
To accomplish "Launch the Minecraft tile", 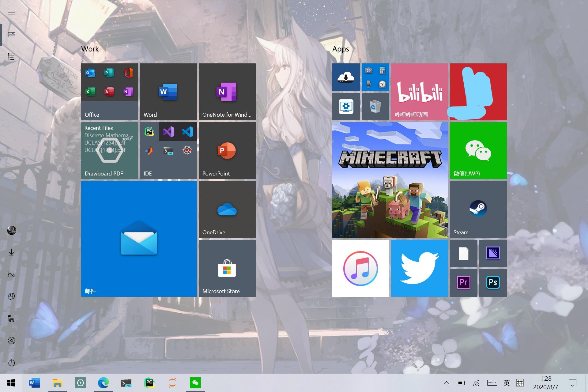I will tap(390, 180).
